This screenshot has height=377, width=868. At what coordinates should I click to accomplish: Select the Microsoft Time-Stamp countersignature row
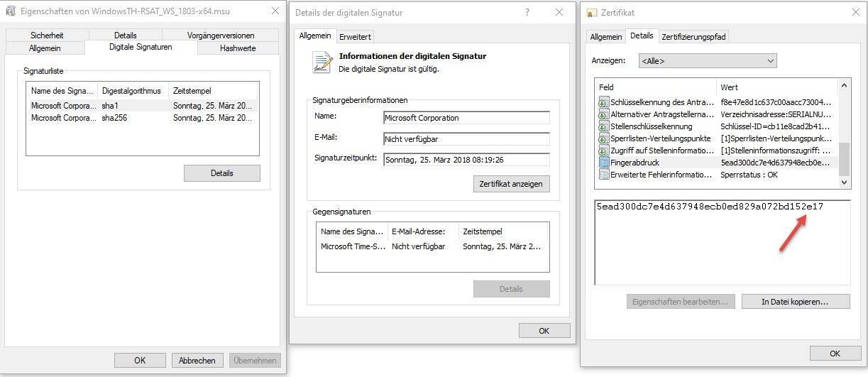pyautogui.click(x=432, y=246)
